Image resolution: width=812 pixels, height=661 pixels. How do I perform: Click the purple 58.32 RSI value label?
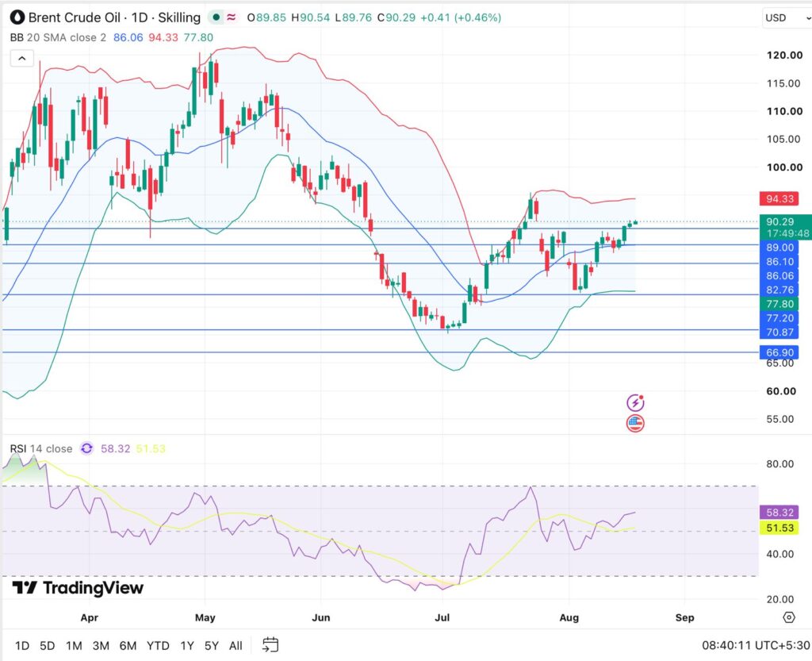(779, 513)
